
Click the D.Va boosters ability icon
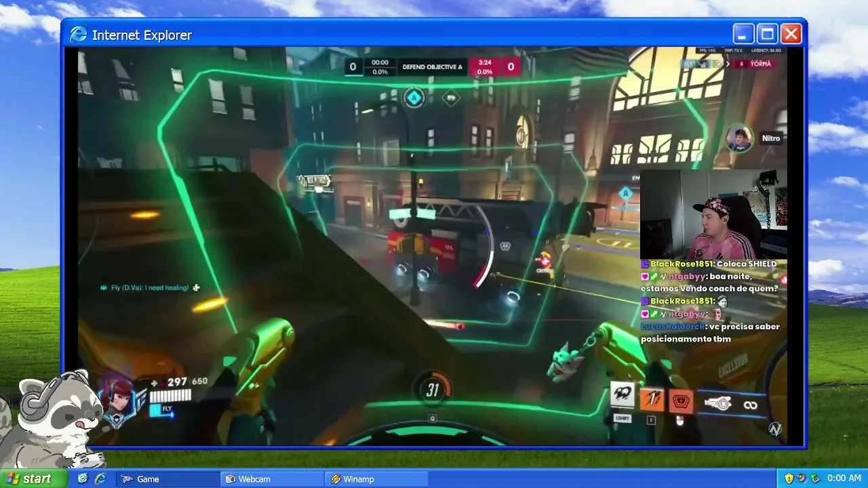tap(622, 395)
